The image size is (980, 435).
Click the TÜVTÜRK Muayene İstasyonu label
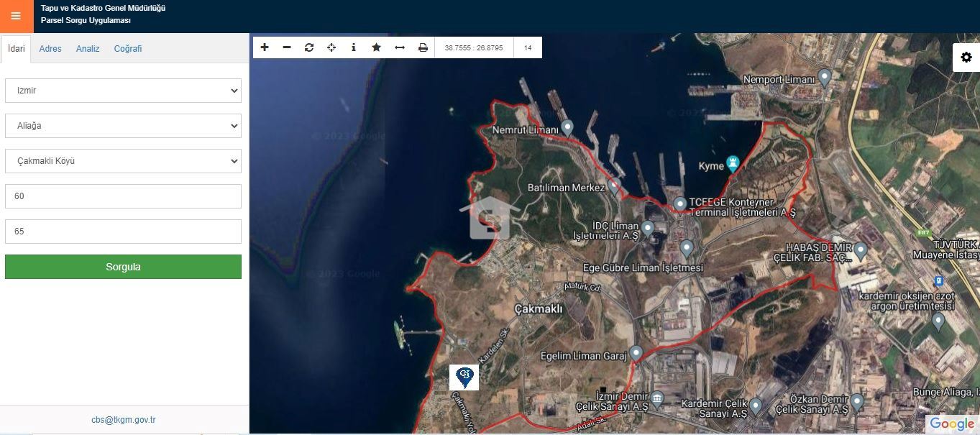(x=945, y=250)
